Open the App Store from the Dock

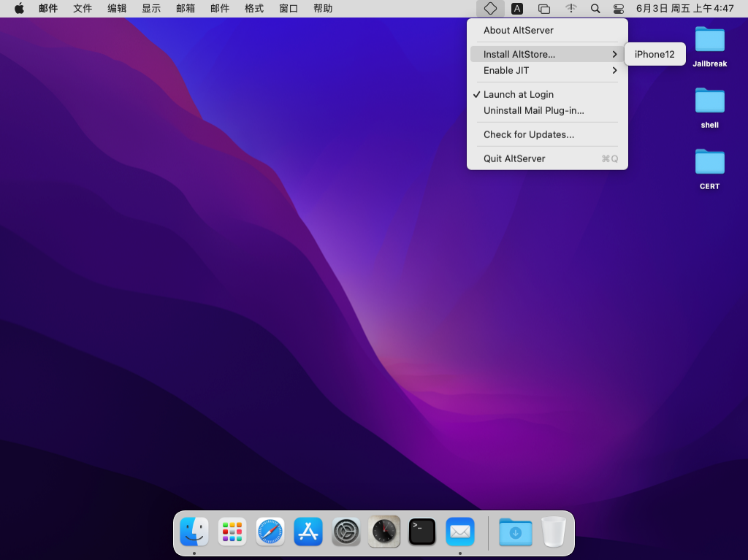[308, 532]
